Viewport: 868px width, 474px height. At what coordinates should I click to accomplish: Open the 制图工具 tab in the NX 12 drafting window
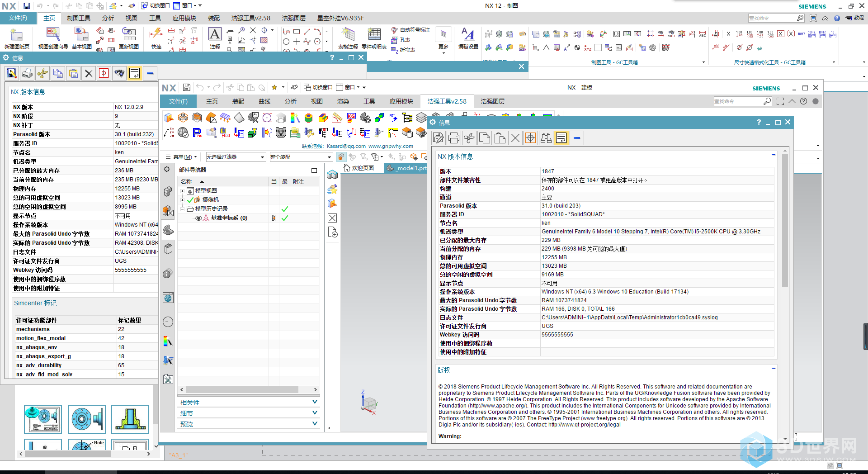79,18
